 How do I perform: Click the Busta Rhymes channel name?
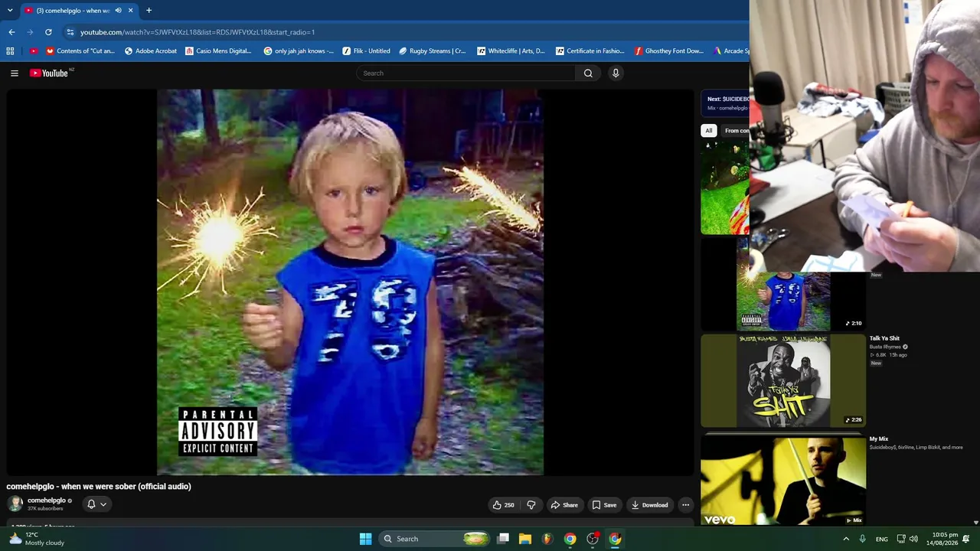click(x=885, y=347)
